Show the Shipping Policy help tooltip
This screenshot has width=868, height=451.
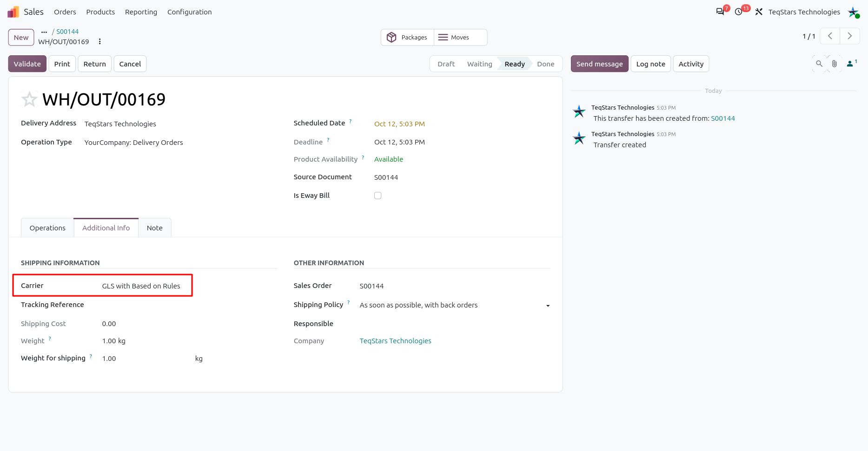click(x=349, y=302)
